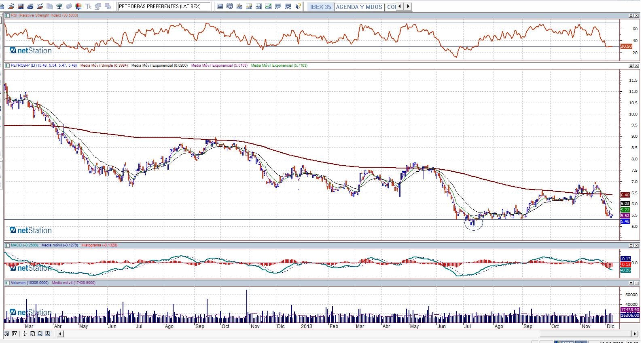Click the vertical compress icon in the bottom toolbar
644x343 pixels.
click(25, 334)
